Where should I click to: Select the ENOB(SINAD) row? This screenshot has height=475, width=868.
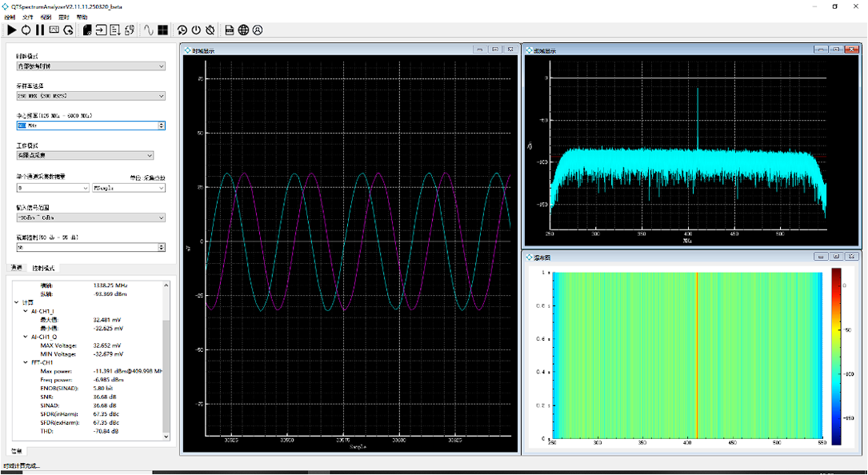[89, 388]
